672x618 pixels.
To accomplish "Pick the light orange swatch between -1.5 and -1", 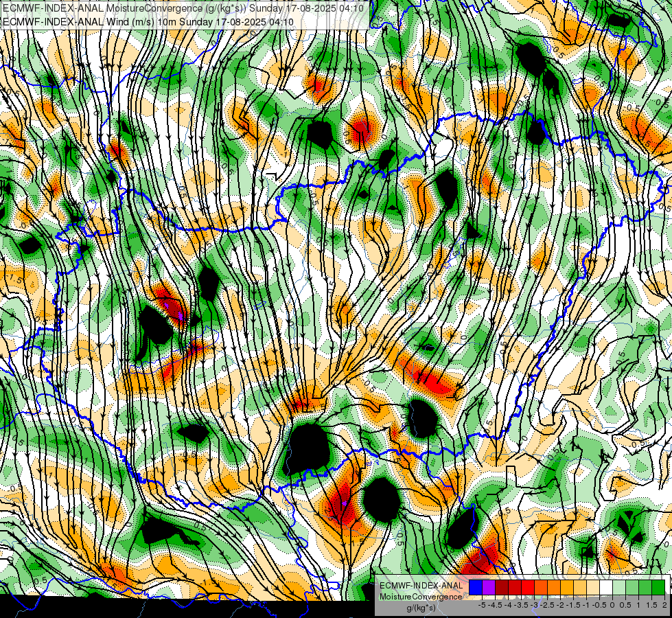I will coord(580,587).
